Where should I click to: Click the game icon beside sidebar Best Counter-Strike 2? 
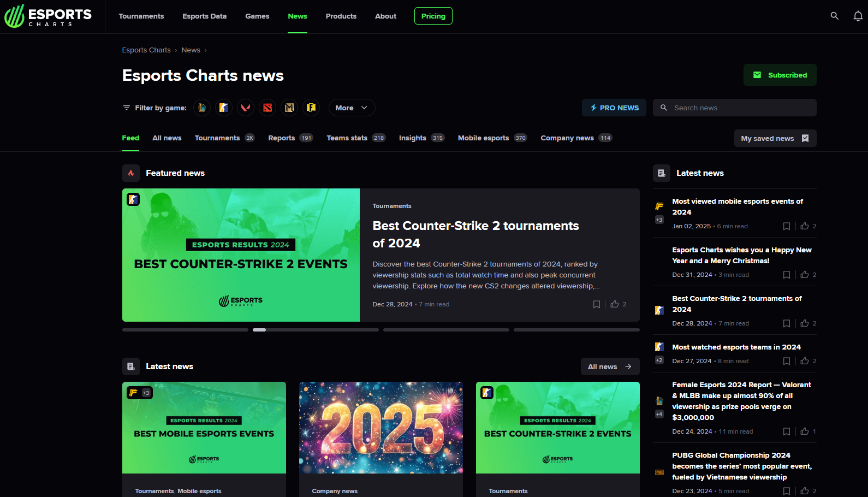[x=659, y=310]
